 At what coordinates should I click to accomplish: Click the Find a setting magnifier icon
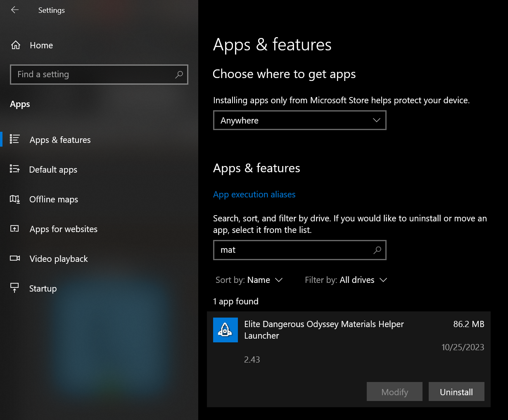[x=179, y=74]
